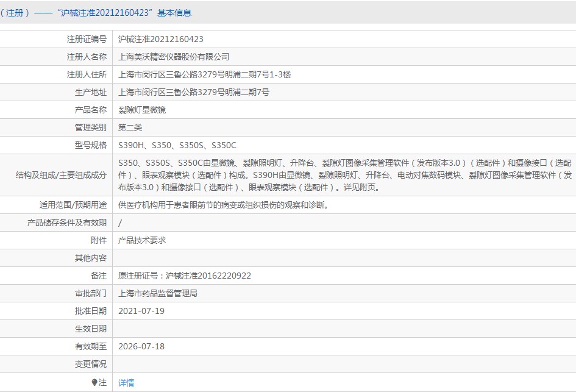This screenshot has width=576, height=392.
Task: Select the approval department 上海市药品监督管理局
Action: click(158, 293)
